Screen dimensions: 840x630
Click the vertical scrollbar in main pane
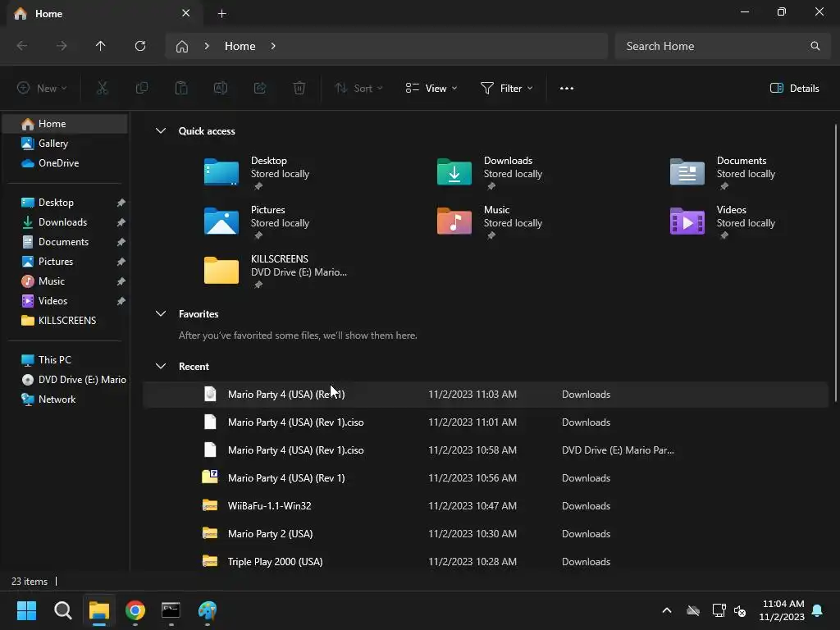coord(836,262)
